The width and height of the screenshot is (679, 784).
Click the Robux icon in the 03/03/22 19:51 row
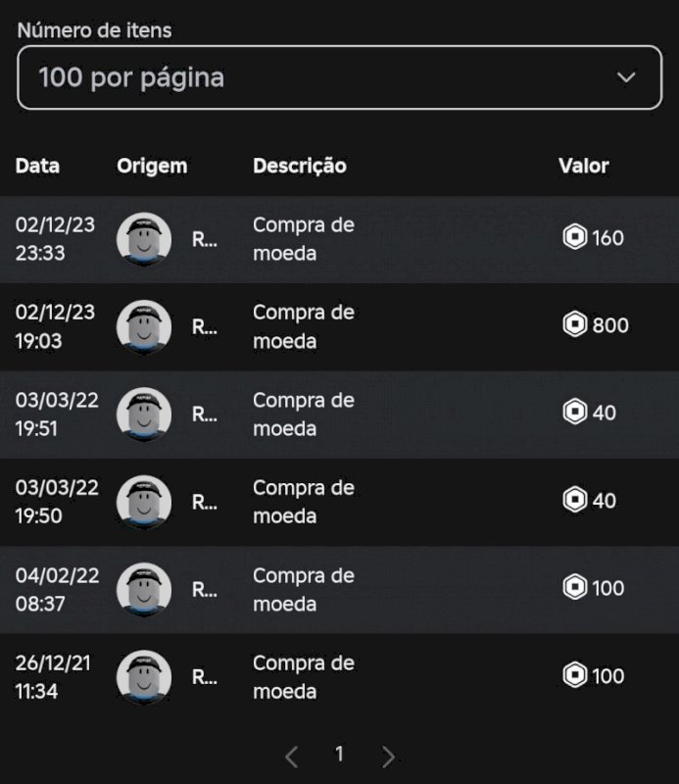[576, 412]
